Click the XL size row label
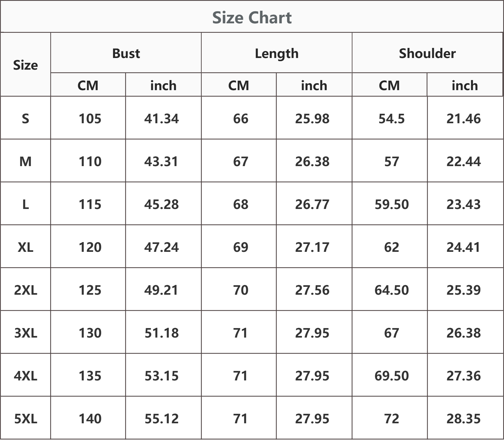504x440 pixels. click(x=26, y=246)
